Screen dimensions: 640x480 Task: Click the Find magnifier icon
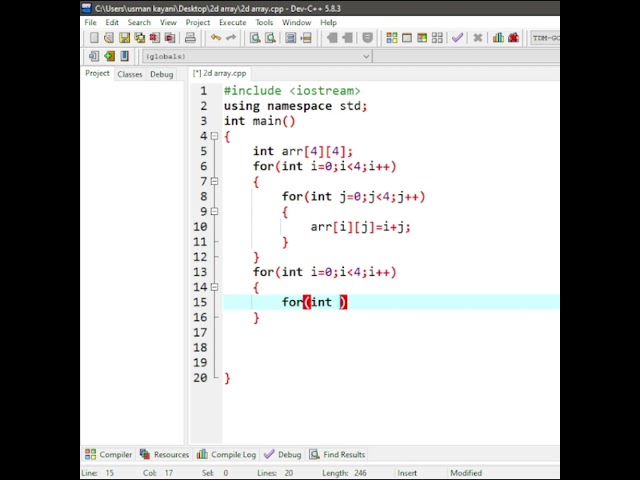(x=255, y=38)
